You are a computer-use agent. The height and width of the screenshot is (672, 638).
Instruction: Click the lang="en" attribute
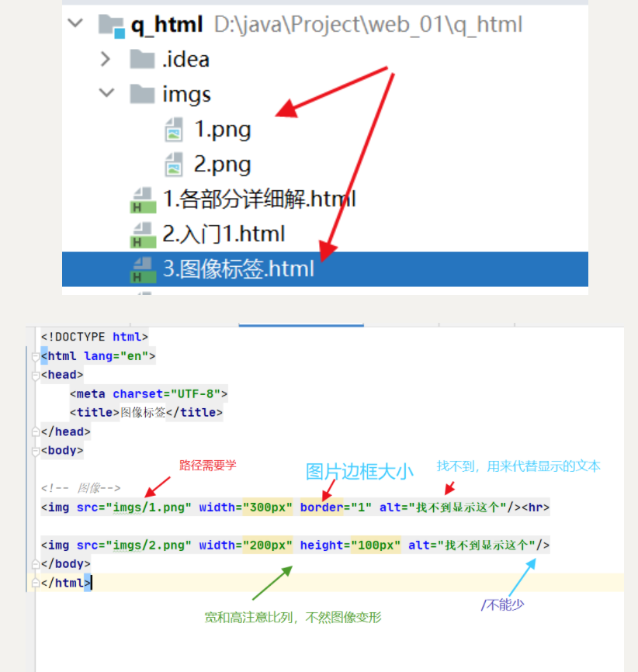click(x=116, y=356)
